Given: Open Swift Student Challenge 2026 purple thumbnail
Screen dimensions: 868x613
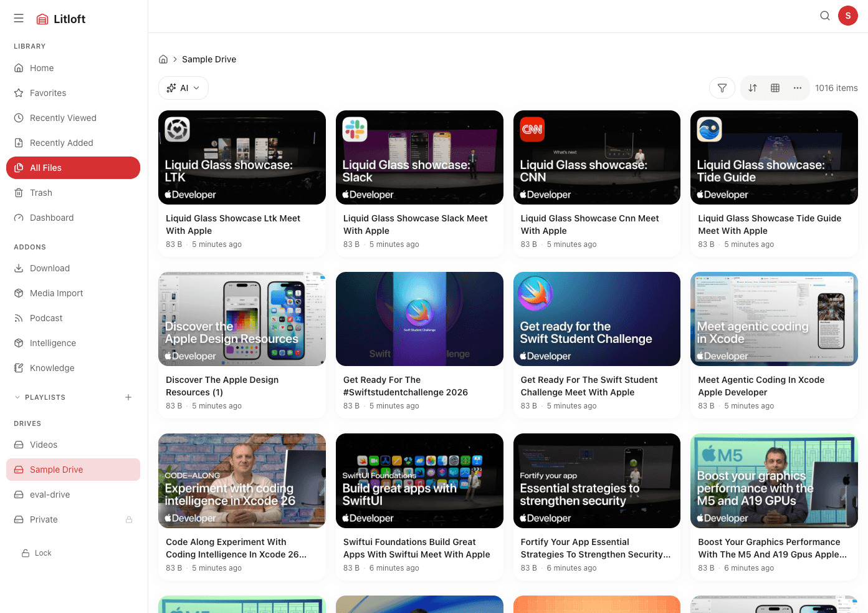Looking at the screenshot, I should coord(419,319).
